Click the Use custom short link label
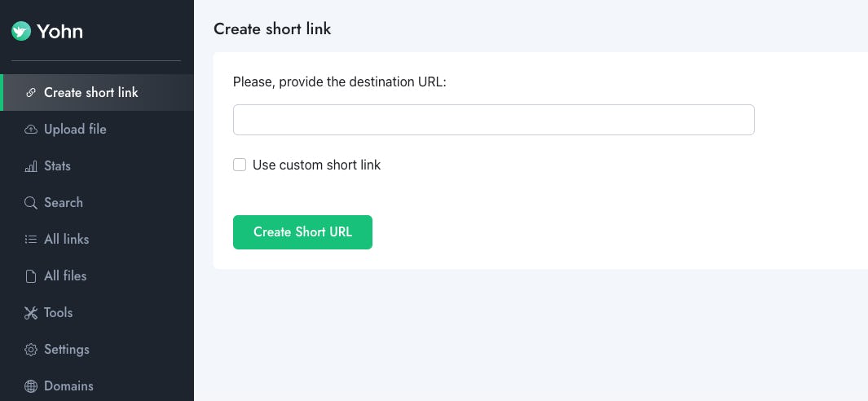The image size is (868, 401). click(x=316, y=165)
